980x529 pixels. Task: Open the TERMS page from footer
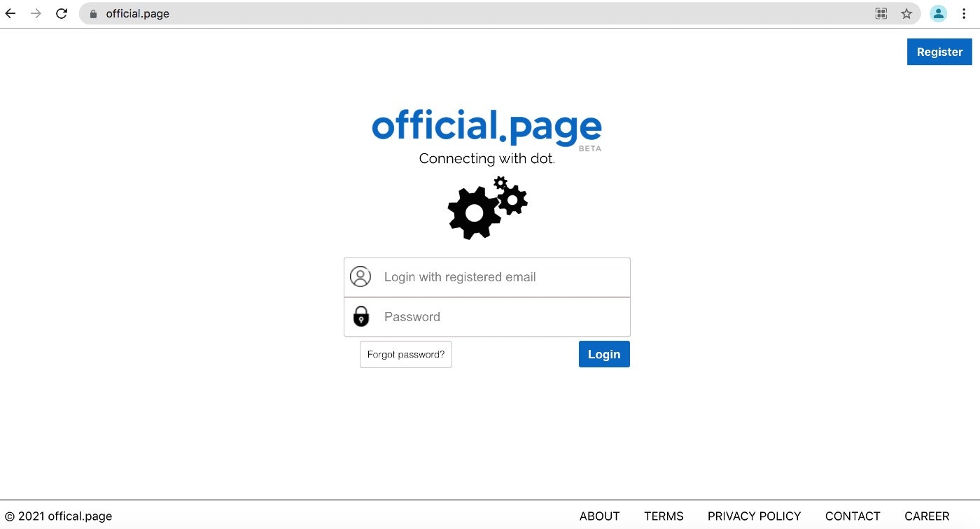click(664, 516)
